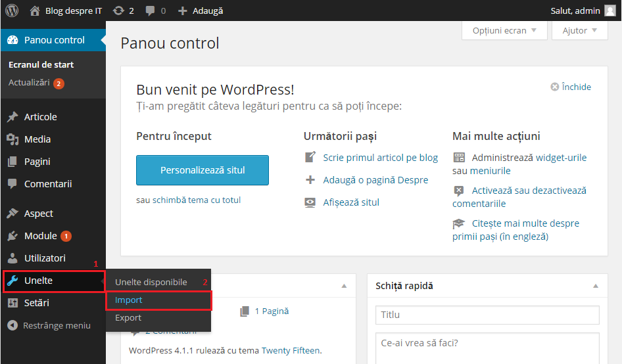Click the schimbă tema cu totul link
Viewport: 622px width, 364px height.
[x=197, y=200]
